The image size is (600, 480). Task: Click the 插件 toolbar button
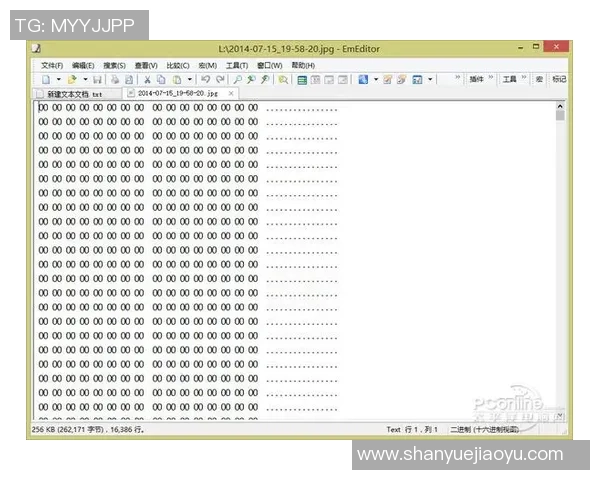coord(477,79)
